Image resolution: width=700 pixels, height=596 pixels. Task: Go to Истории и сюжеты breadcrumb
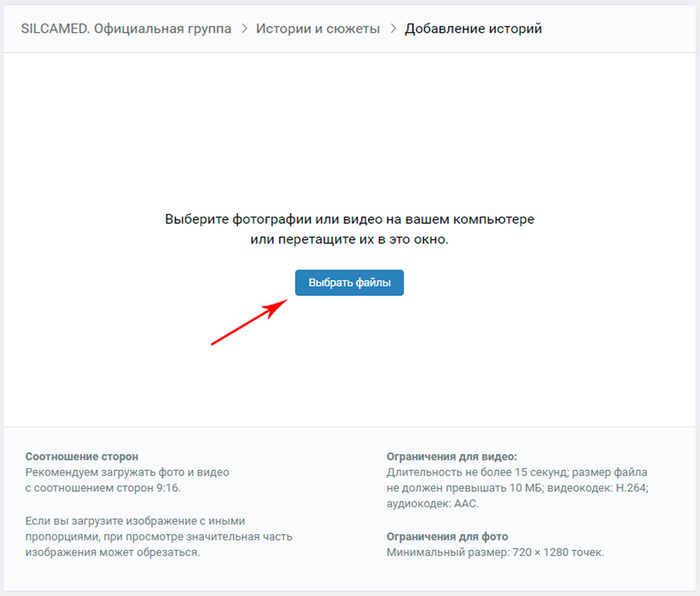318,29
